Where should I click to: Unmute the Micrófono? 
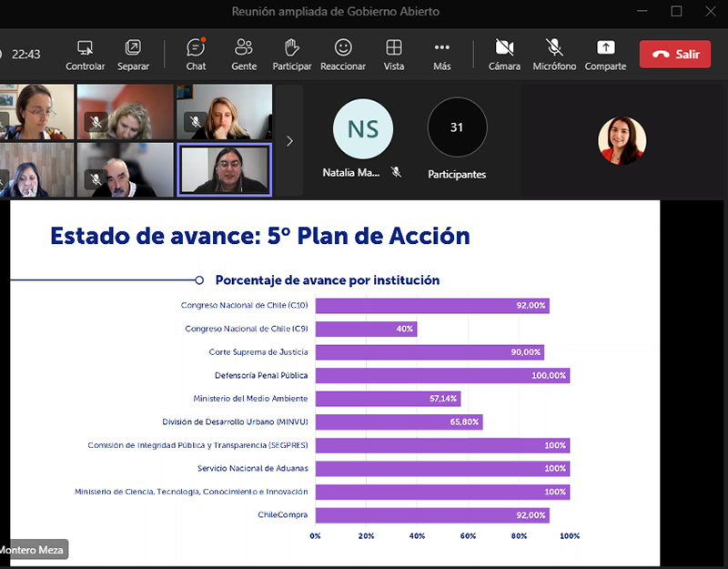pos(554,56)
